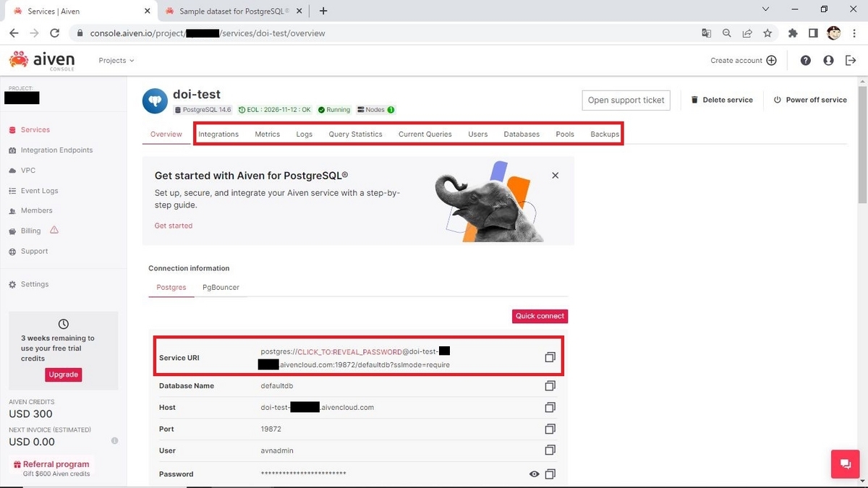Open the Integrations tab
Viewport: 868px width, 488px height.
tap(218, 134)
